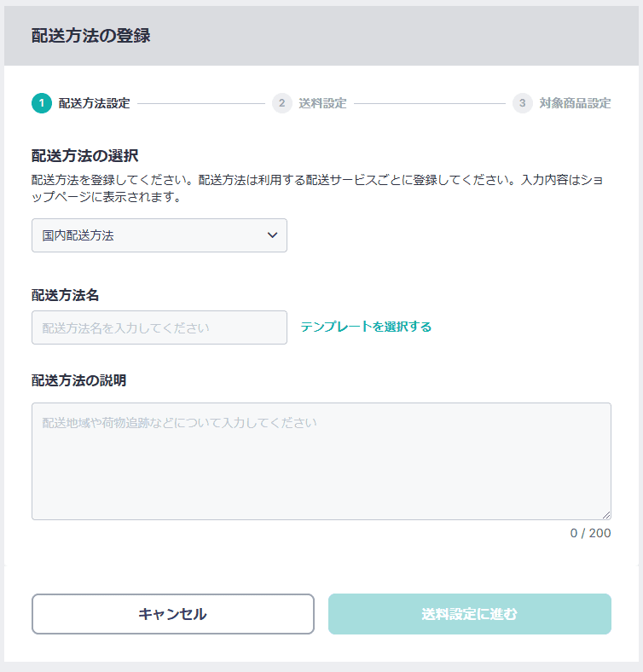Select the 送料設定 step label
643x672 pixels.
[323, 103]
